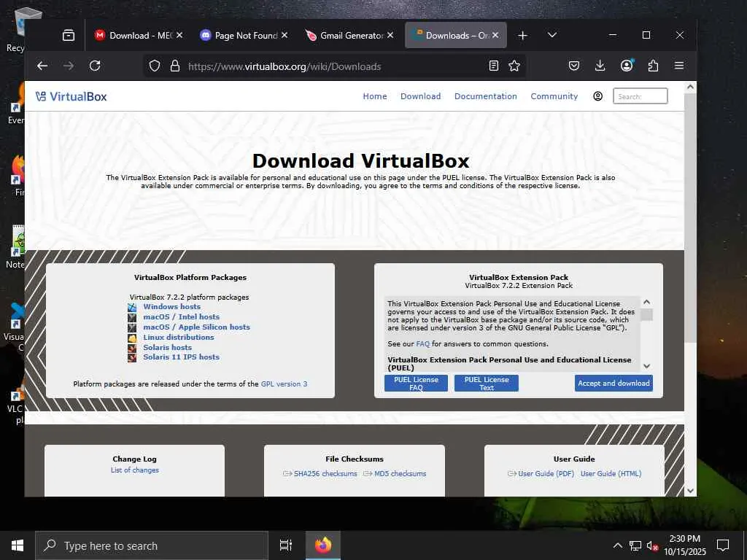The height and width of the screenshot is (560, 747).
Task: Open Download navigation menu item
Action: coord(421,96)
